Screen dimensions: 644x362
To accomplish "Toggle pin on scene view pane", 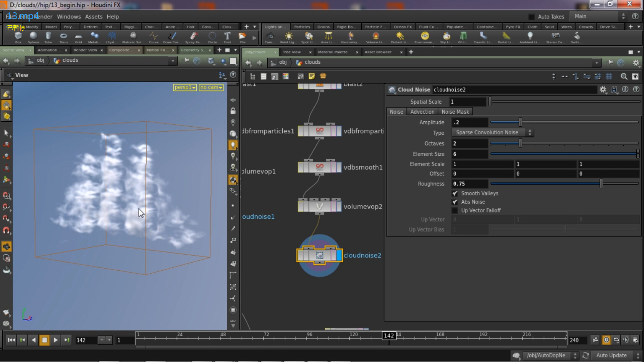I will 186,61.
